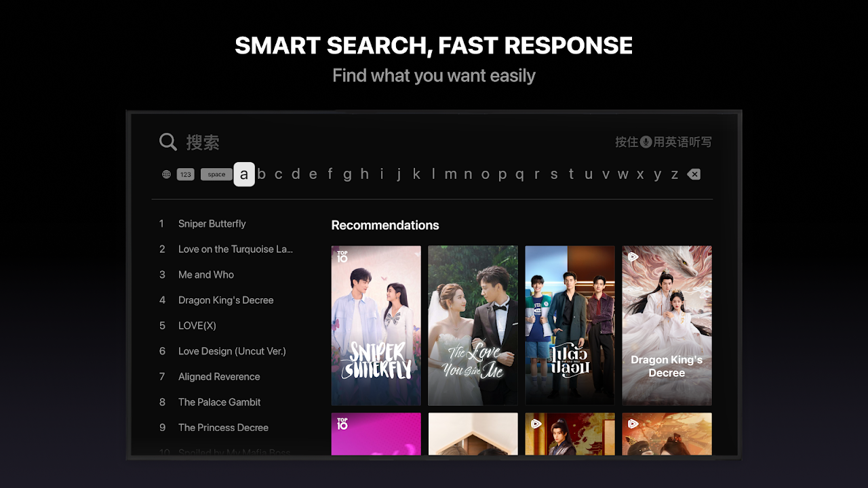Select Me and Who from the list

coord(206,274)
